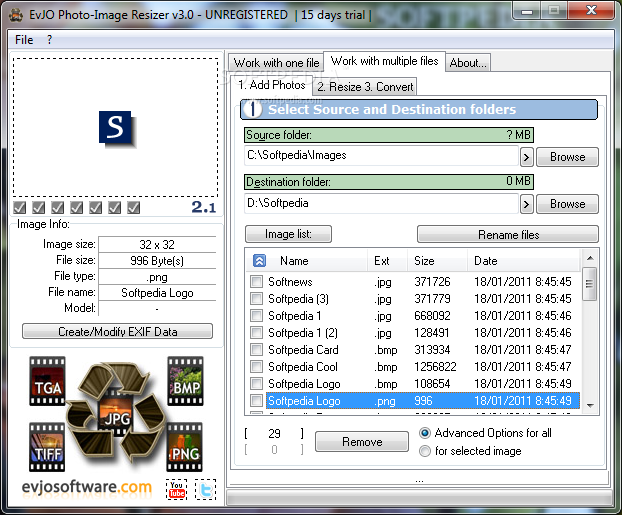The image size is (622, 515).
Task: Open the File menu
Action: [24, 40]
